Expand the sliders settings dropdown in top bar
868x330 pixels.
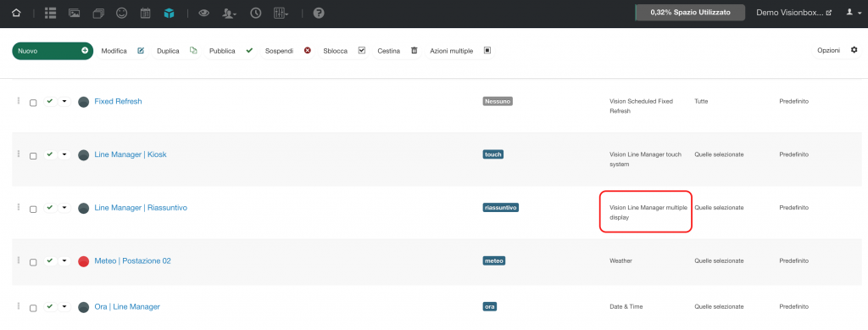point(281,14)
